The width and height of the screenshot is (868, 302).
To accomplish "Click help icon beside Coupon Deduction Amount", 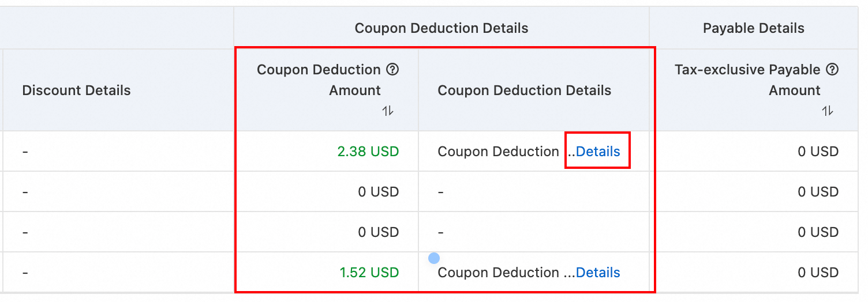I will [392, 70].
